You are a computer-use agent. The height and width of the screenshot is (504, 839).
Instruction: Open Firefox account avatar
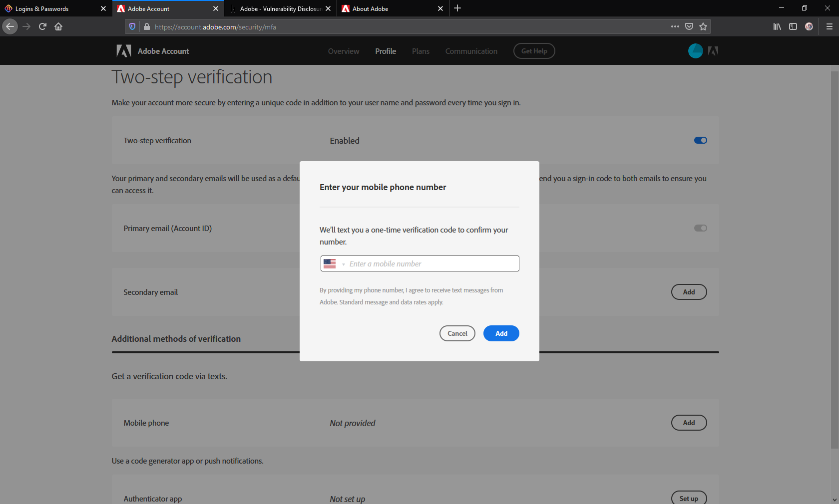click(809, 26)
